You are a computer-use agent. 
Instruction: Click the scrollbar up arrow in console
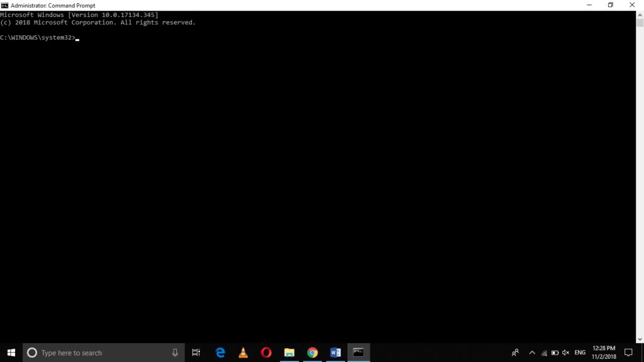640,14
